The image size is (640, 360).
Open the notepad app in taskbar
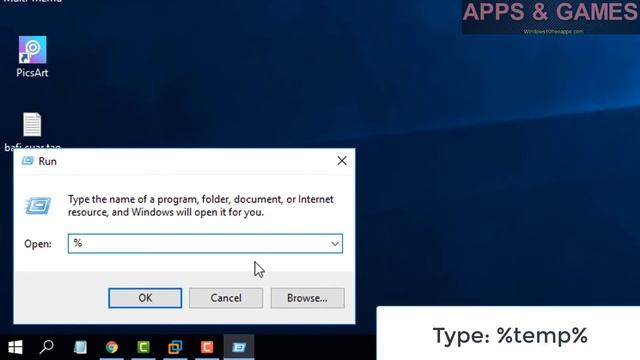[80, 347]
